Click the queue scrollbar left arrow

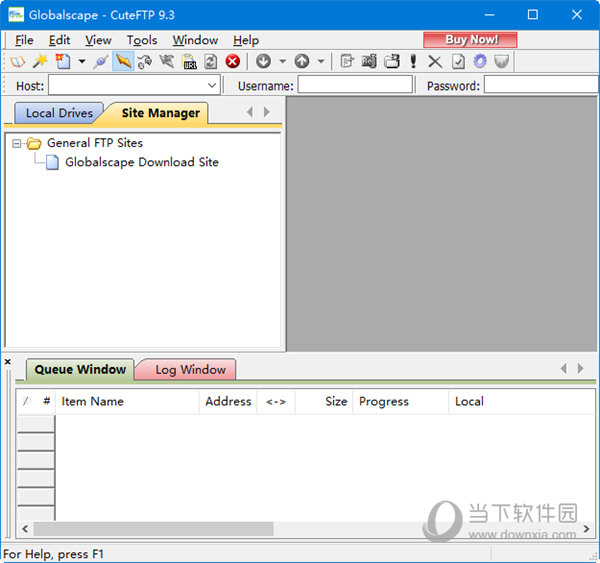(x=25, y=529)
